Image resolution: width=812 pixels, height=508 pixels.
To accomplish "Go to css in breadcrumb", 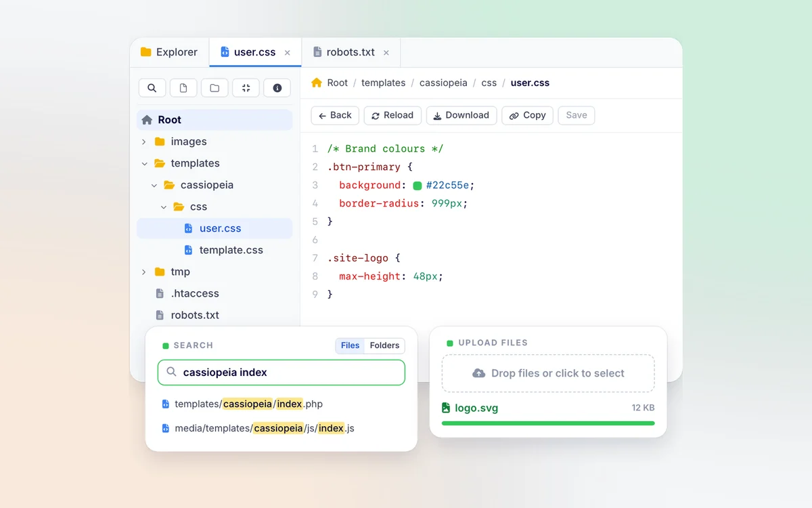I will coord(489,83).
